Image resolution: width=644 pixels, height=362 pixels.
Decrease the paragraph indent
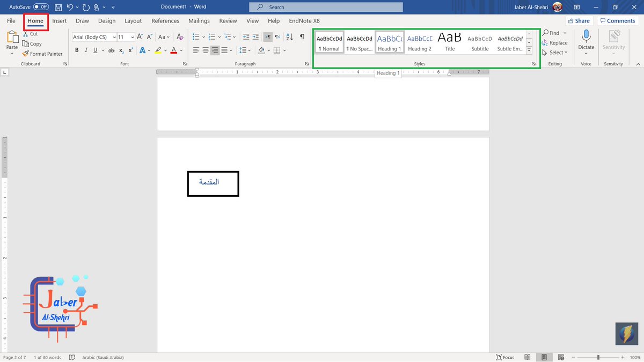246,37
